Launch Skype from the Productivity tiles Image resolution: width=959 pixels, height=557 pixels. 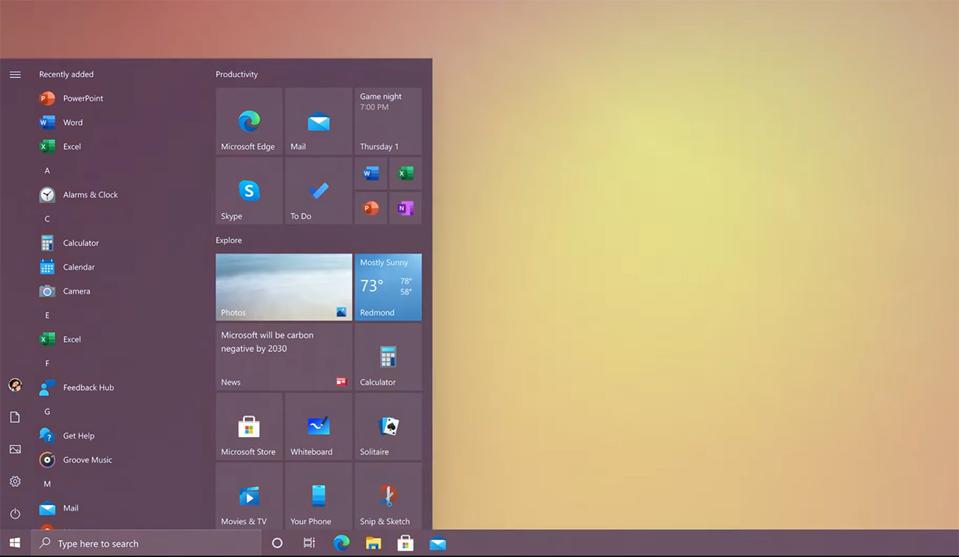click(x=249, y=191)
